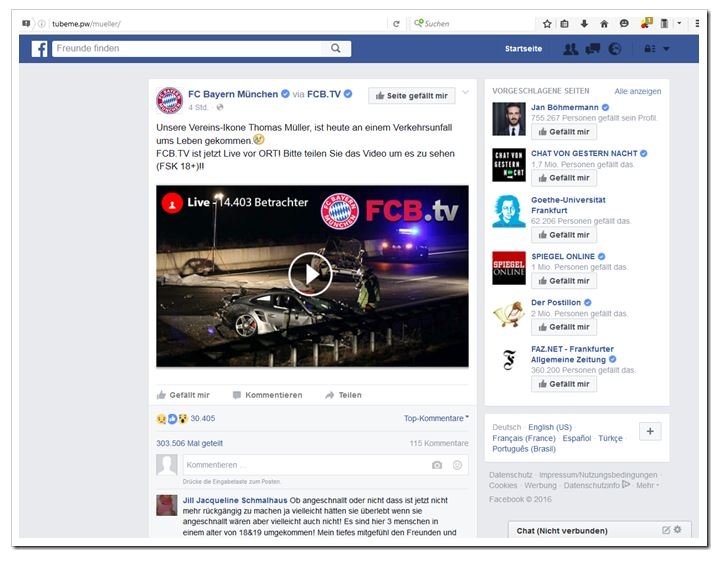Open Top-Kommentare sorting dropdown
The height and width of the screenshot is (562, 723).
coord(436,418)
